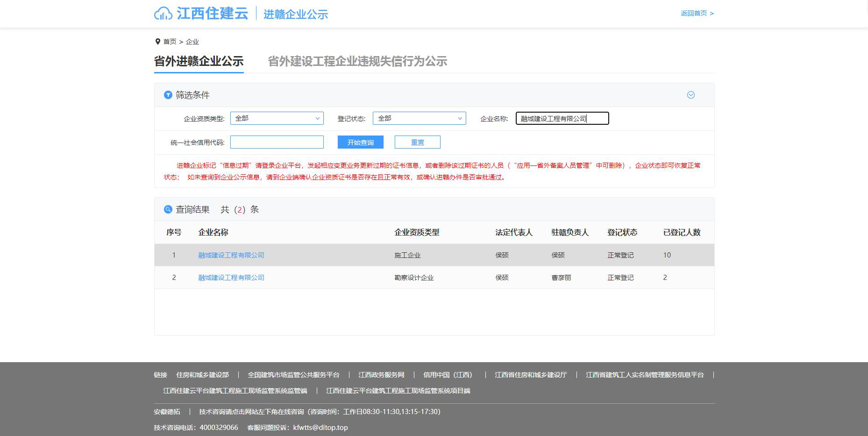
Task: Click the 企业名称 column header
Action: coord(213,232)
